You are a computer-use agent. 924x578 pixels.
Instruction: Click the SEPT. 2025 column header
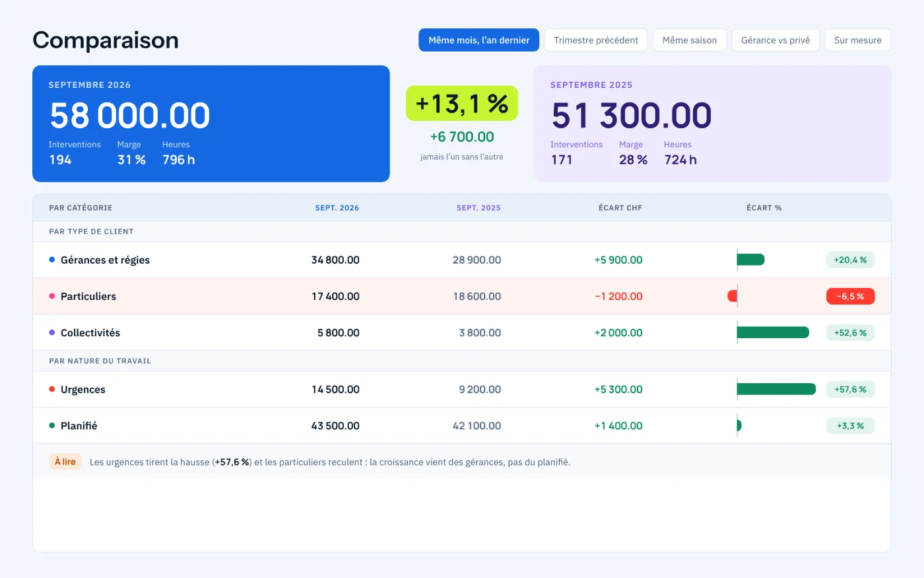point(478,207)
